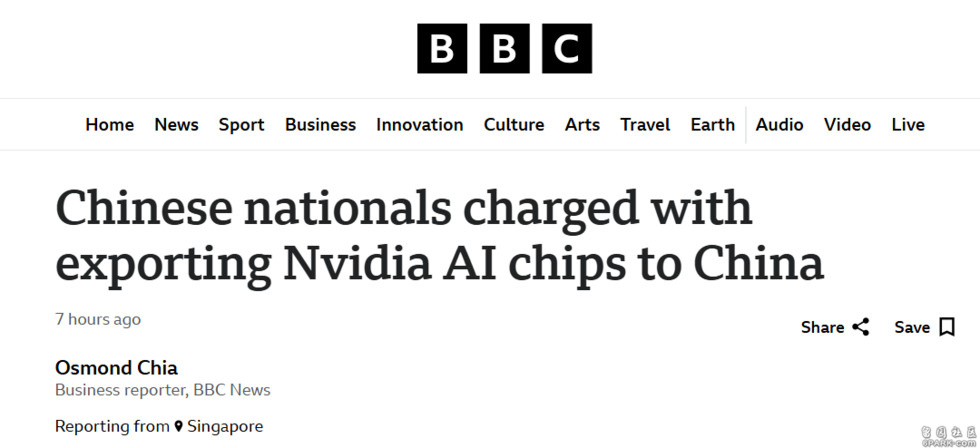Open the Sport section

click(x=241, y=125)
